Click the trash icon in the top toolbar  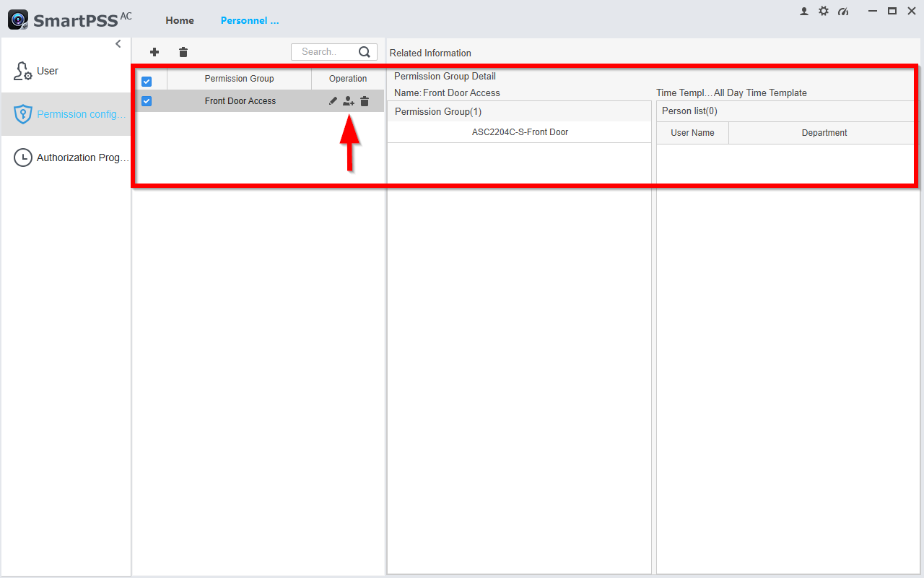(x=183, y=52)
